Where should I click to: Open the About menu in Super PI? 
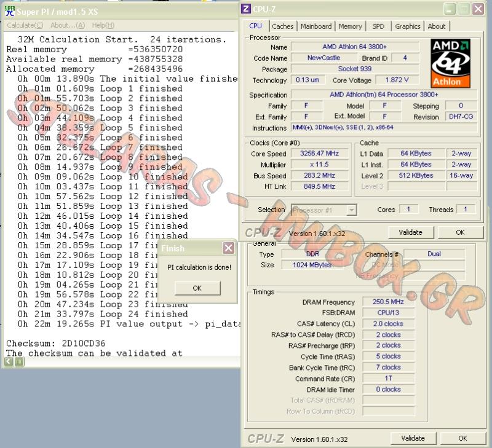coord(68,25)
